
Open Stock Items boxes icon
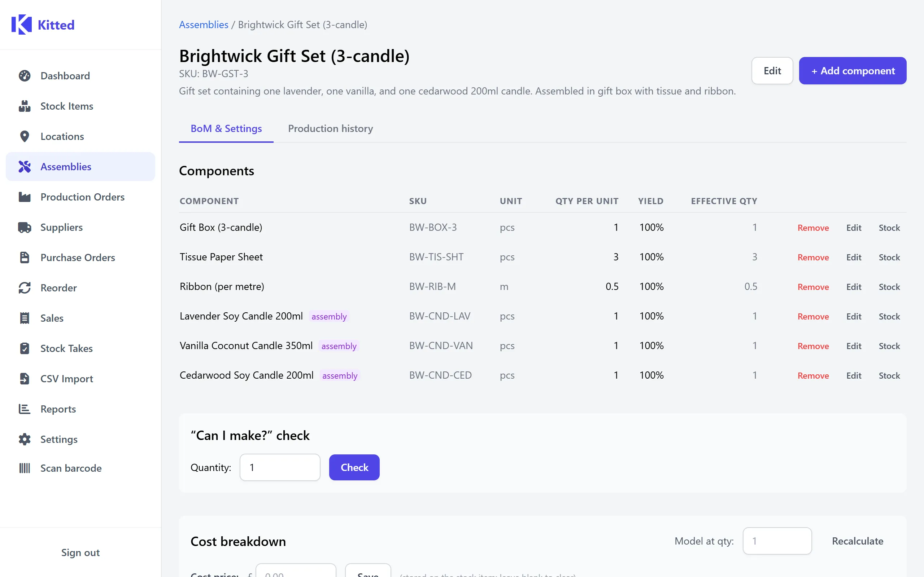pyautogui.click(x=25, y=106)
